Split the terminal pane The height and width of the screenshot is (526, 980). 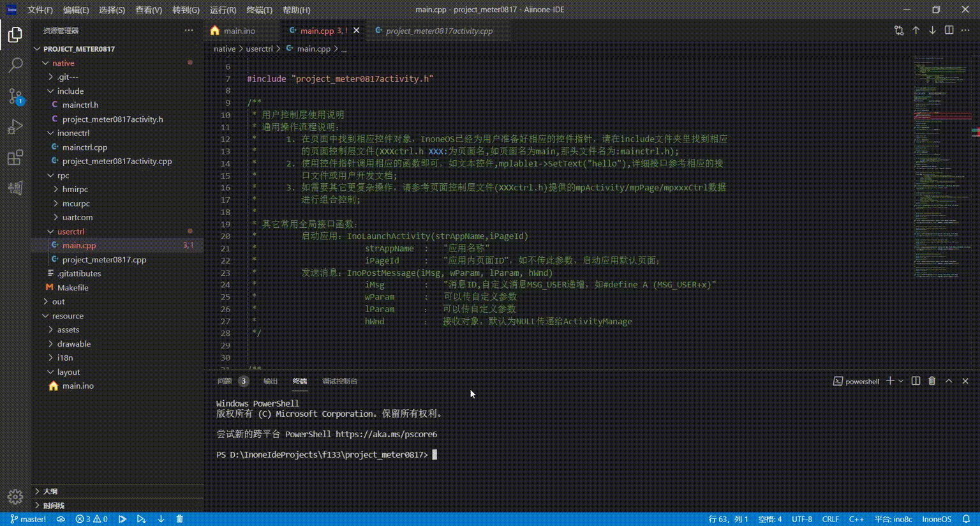[916, 381]
